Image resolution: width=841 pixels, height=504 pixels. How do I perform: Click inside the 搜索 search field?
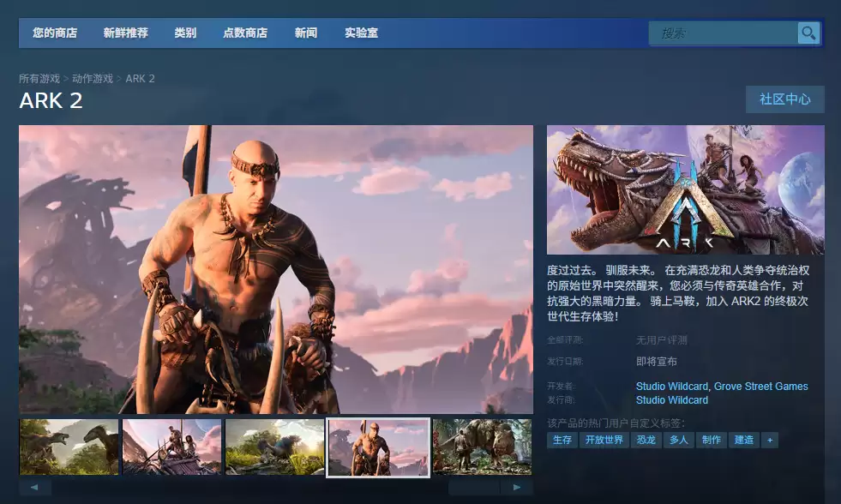(724, 33)
